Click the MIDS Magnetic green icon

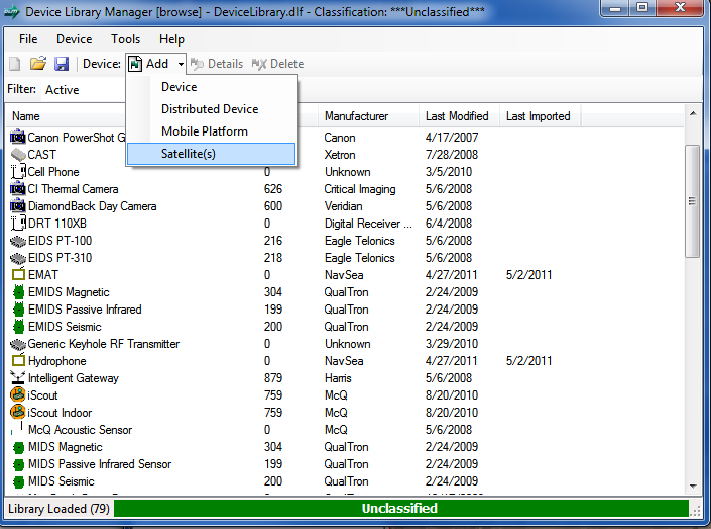(18, 447)
